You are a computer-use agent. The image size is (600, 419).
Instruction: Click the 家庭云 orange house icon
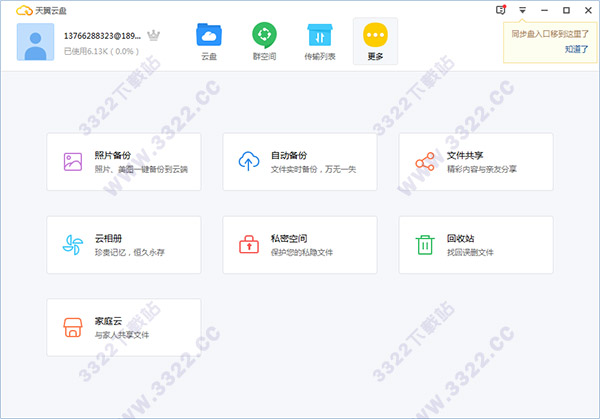coord(73,328)
